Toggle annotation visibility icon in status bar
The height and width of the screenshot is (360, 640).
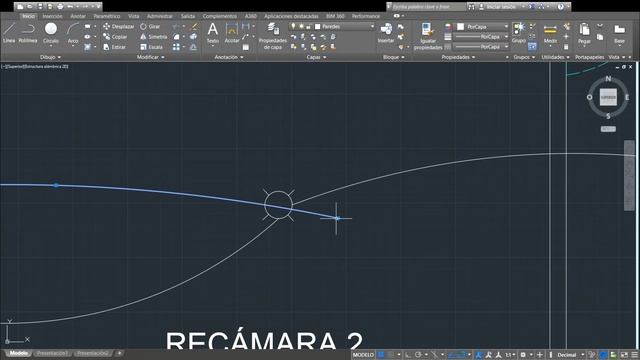tap(479, 355)
